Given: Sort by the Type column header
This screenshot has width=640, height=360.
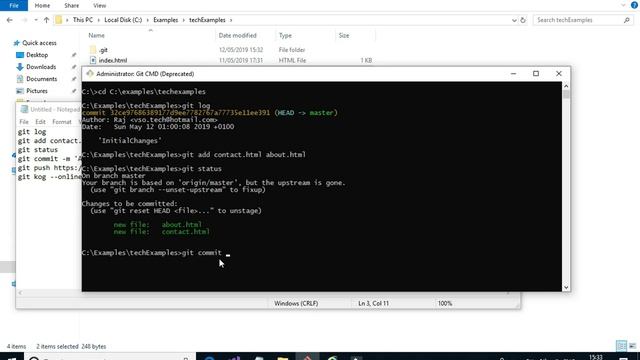Looking at the screenshot, I should [x=285, y=36].
